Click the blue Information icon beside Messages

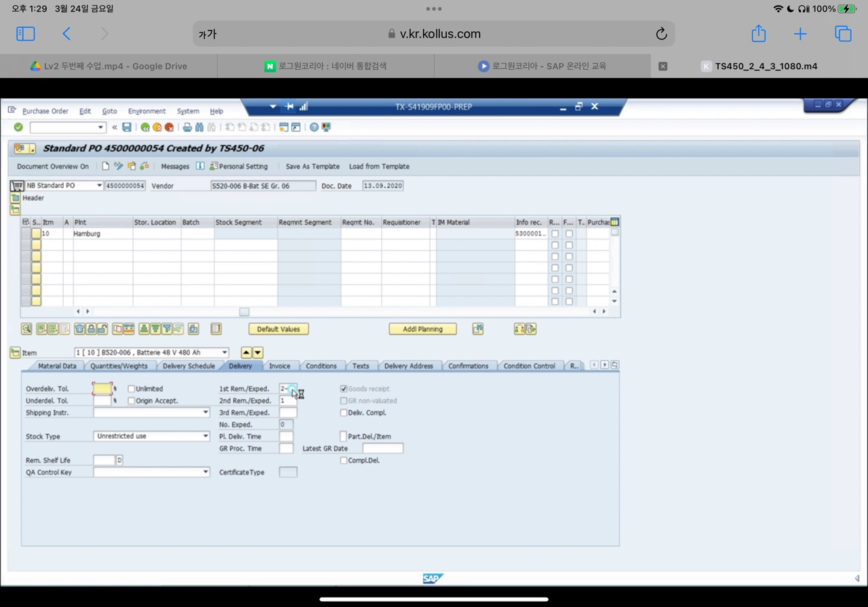200,166
